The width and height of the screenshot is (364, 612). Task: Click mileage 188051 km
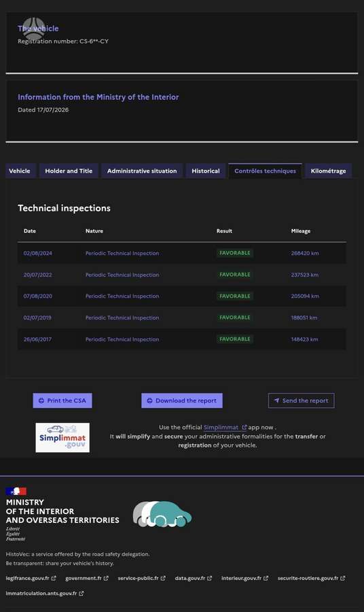pyautogui.click(x=304, y=318)
